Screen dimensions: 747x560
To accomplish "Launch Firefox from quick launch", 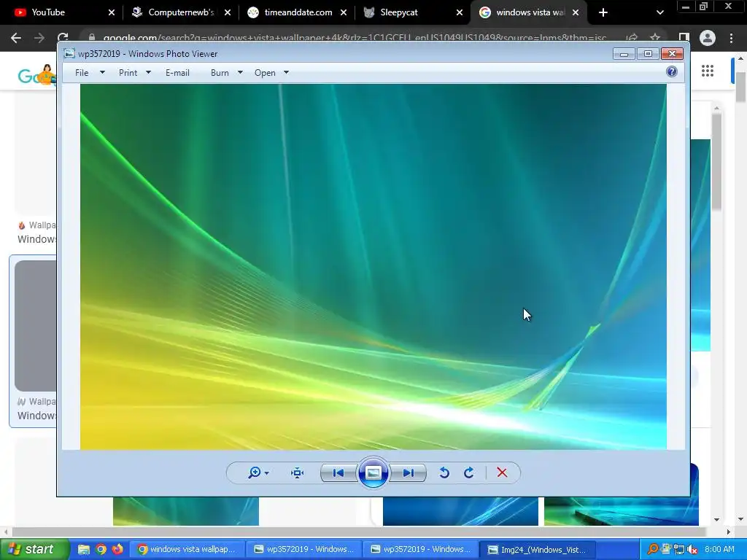I will coord(117,549).
